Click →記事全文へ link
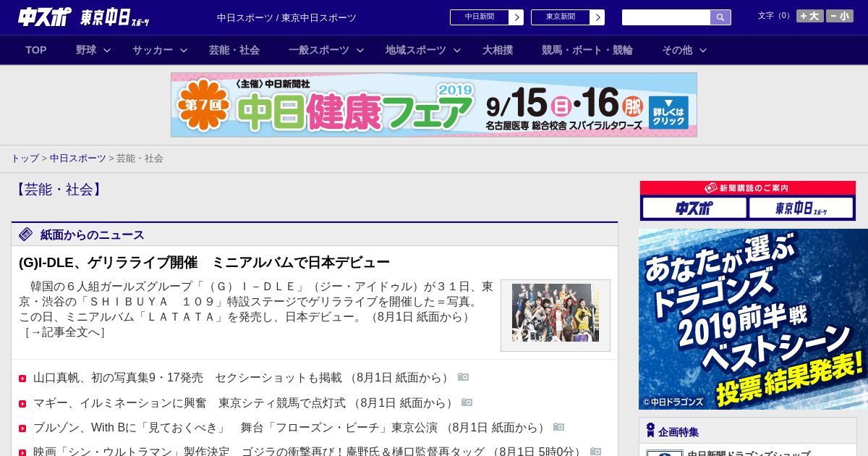The height and width of the screenshot is (456, 868). (x=64, y=332)
